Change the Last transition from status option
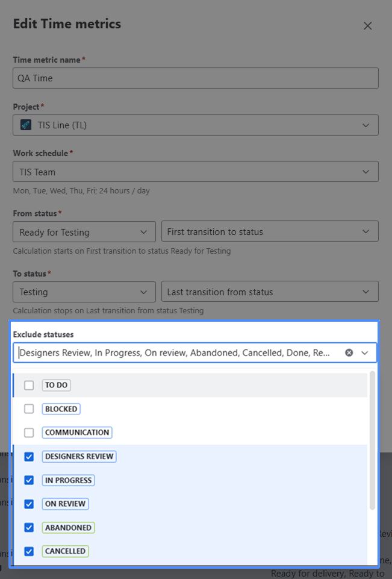Screen dimensions: 392x579 pos(269,292)
